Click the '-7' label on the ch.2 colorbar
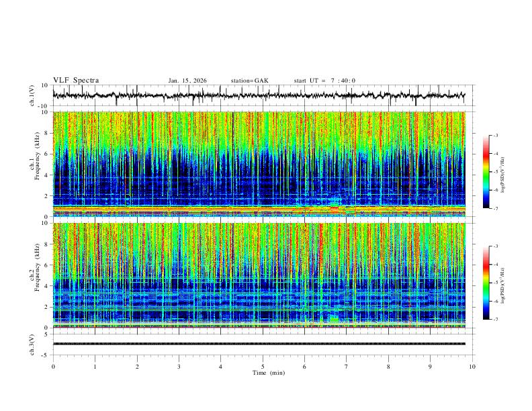The image size is (532, 411). (495, 319)
